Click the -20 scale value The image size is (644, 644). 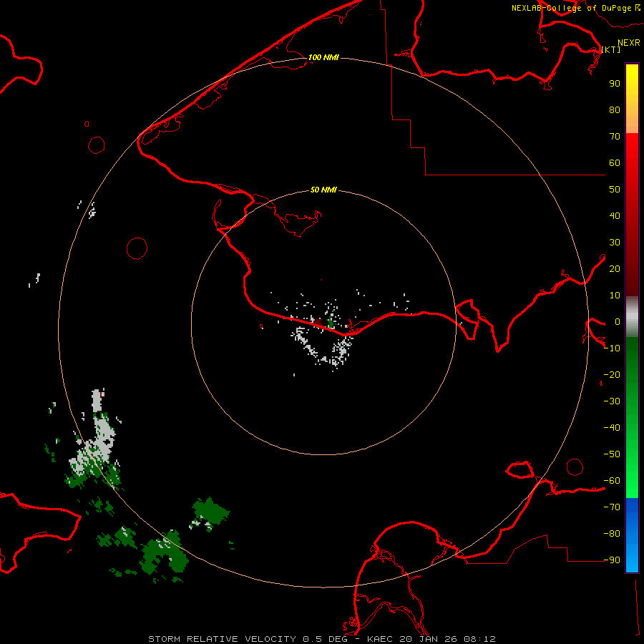(612, 374)
